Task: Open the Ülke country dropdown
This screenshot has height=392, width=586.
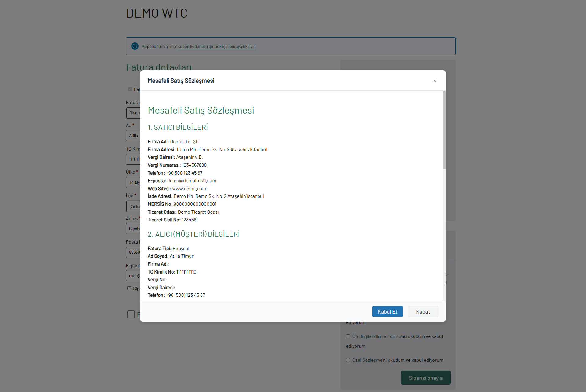Action: coord(134,183)
